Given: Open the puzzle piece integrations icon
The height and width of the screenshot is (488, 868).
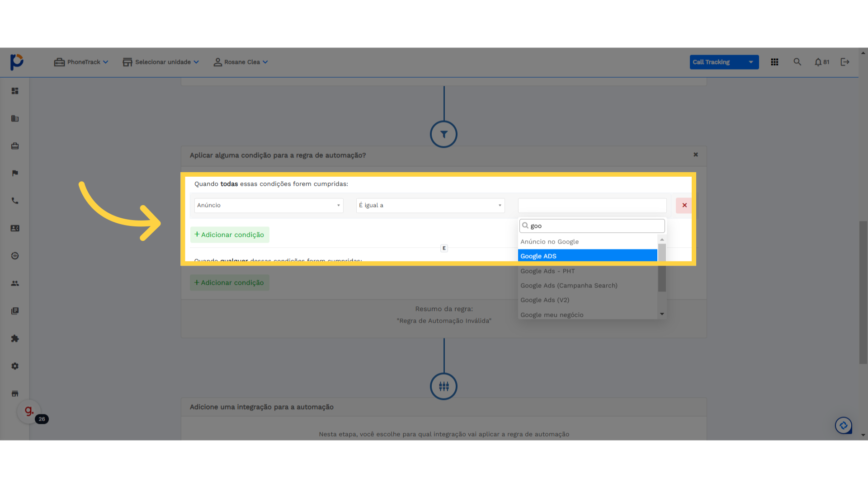Looking at the screenshot, I should (15, 338).
